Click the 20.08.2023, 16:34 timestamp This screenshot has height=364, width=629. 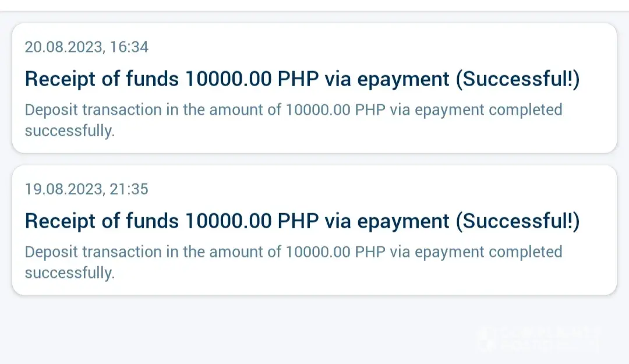[86, 47]
